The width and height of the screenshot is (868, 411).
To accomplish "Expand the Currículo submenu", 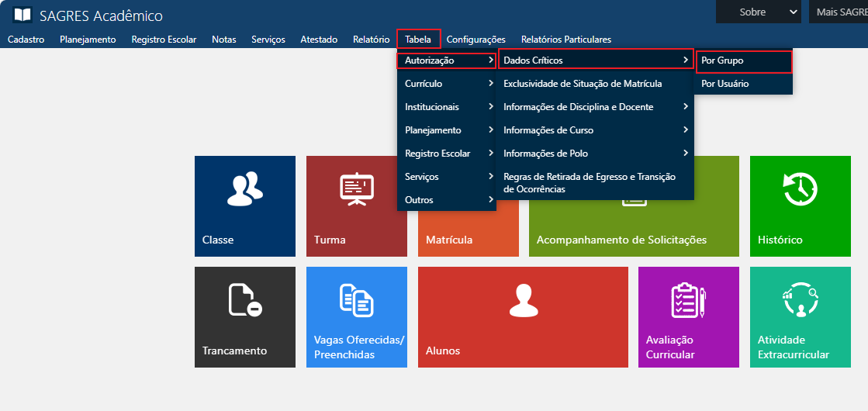I will (x=447, y=84).
